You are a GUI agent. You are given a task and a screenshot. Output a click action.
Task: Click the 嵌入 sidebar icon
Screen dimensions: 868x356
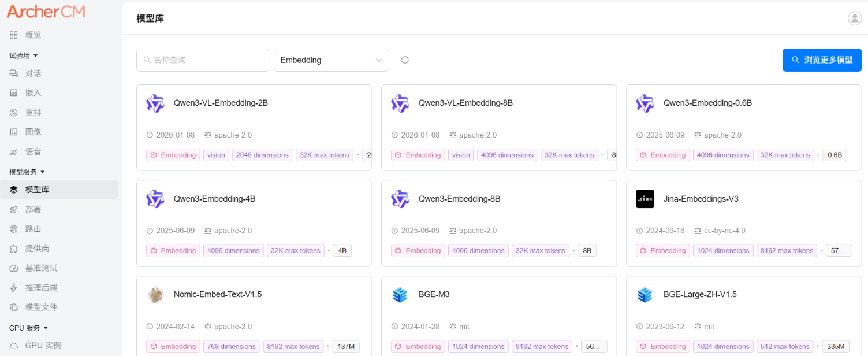click(x=14, y=92)
